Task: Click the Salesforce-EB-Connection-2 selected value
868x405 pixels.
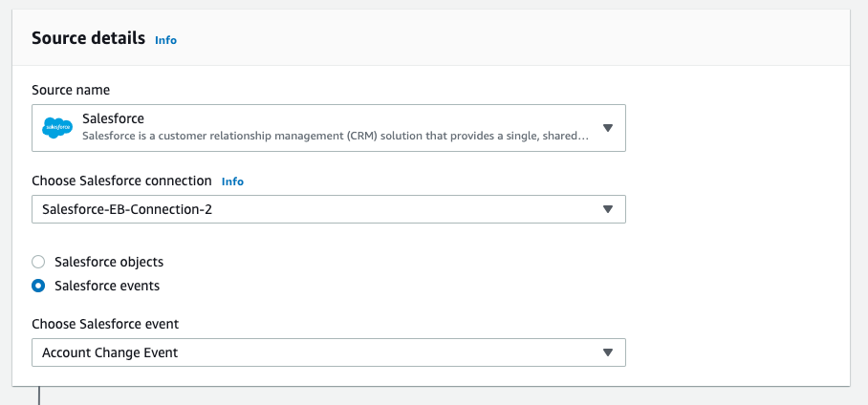Action: click(x=127, y=209)
